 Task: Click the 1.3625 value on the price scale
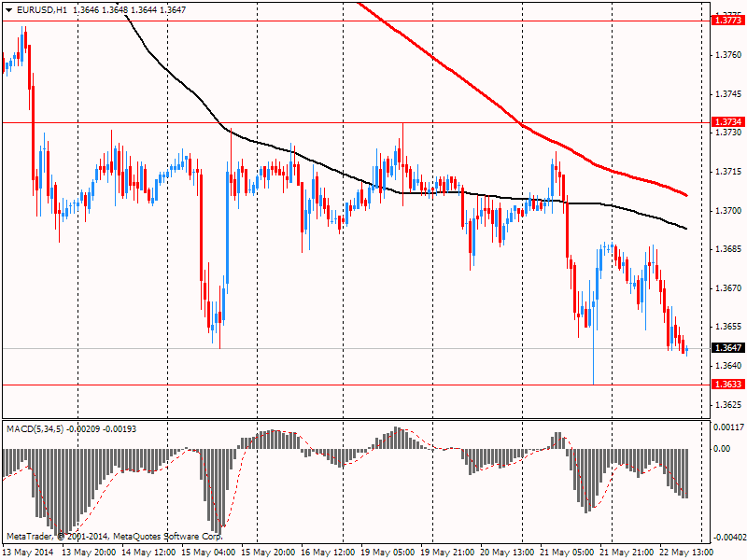tap(729, 405)
